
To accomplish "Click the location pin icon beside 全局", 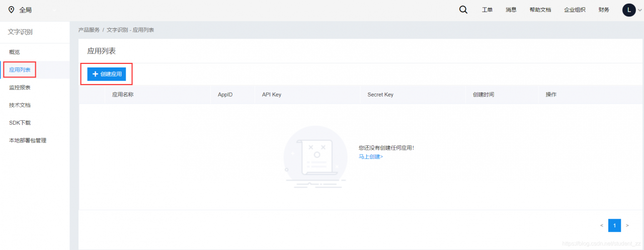I will tap(11, 10).
